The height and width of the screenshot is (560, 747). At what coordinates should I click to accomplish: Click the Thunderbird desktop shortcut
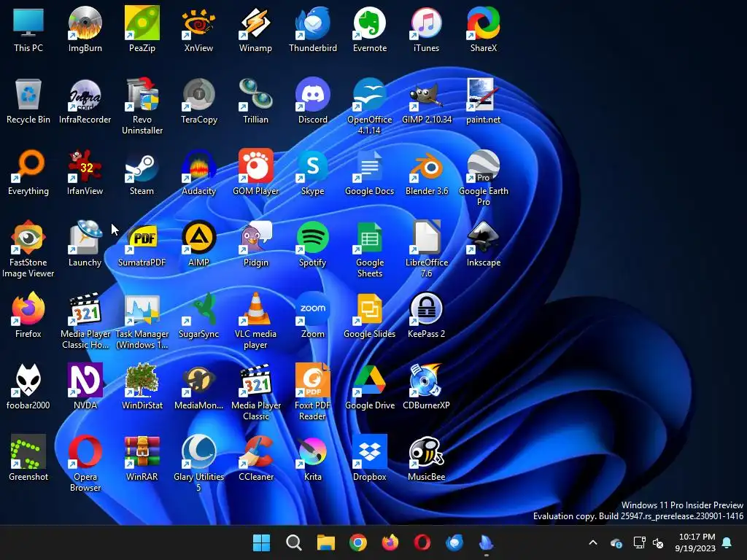point(312,23)
